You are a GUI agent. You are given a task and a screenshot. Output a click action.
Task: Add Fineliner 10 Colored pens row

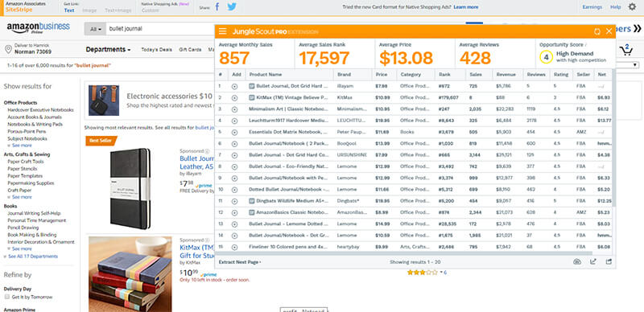(x=234, y=247)
